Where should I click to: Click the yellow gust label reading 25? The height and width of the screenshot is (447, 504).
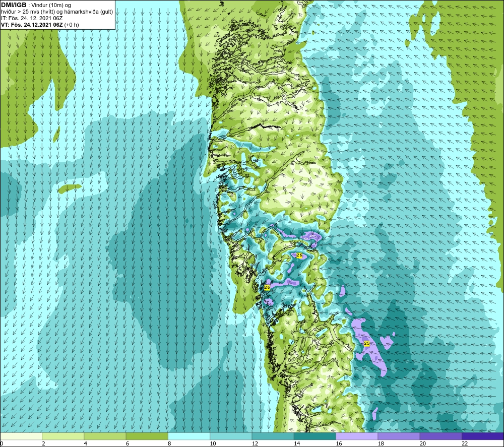point(366,344)
